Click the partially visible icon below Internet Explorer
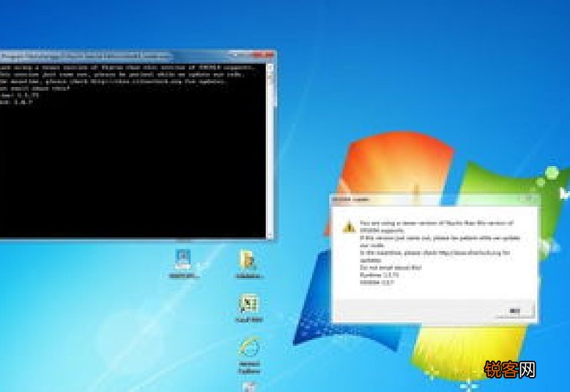Viewport: 570px width, 392px height. [248, 386]
